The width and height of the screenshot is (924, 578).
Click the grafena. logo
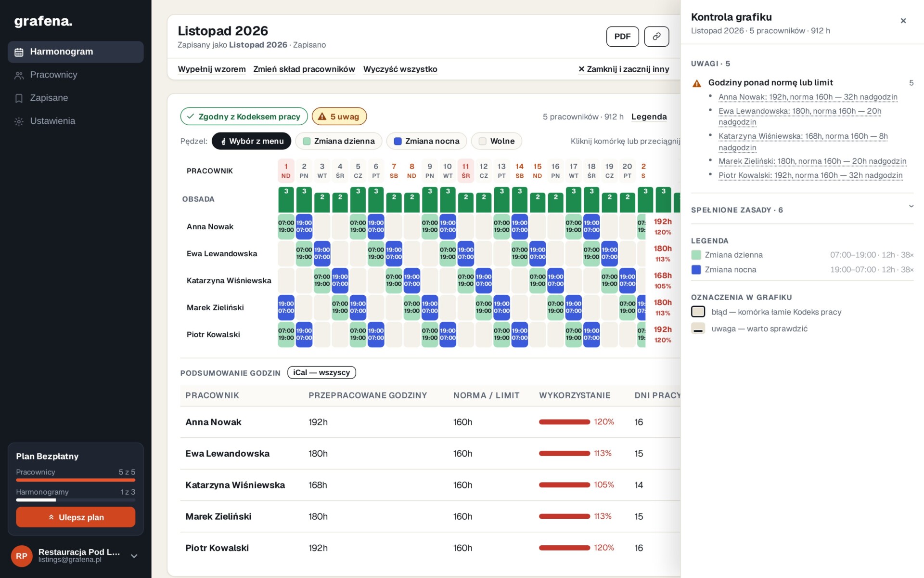coord(43,21)
